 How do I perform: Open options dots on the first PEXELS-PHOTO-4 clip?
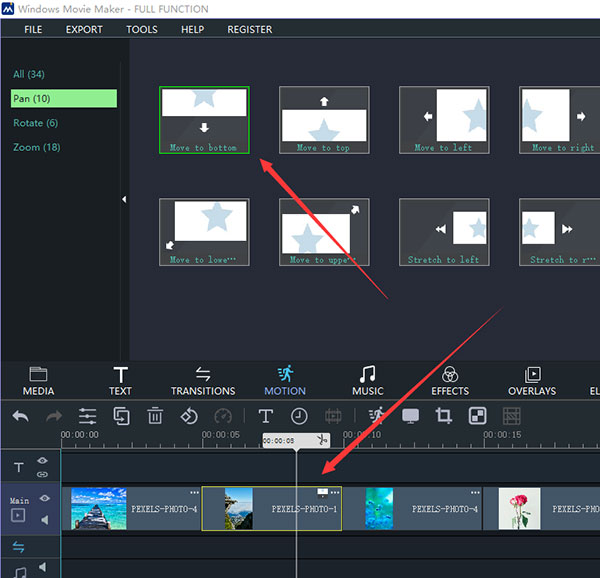pos(194,493)
